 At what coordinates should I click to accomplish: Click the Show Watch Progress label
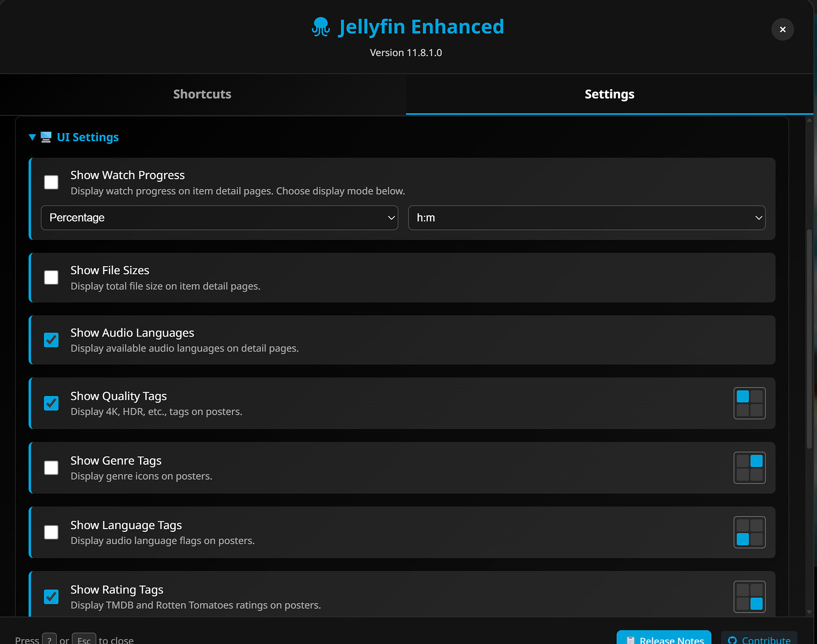[x=128, y=175]
